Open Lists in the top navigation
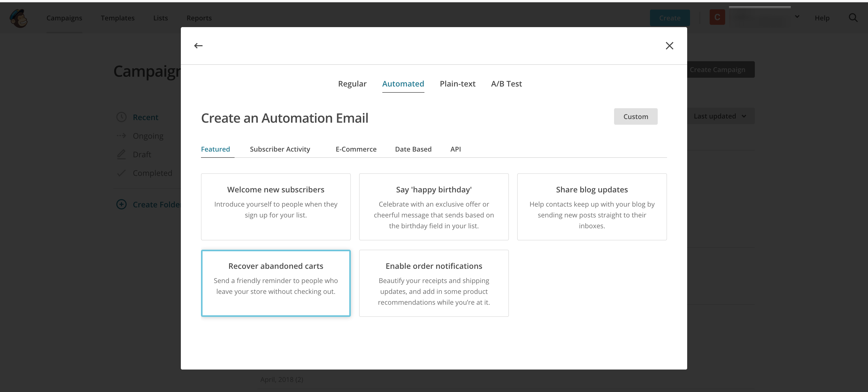The height and width of the screenshot is (392, 868). click(160, 18)
